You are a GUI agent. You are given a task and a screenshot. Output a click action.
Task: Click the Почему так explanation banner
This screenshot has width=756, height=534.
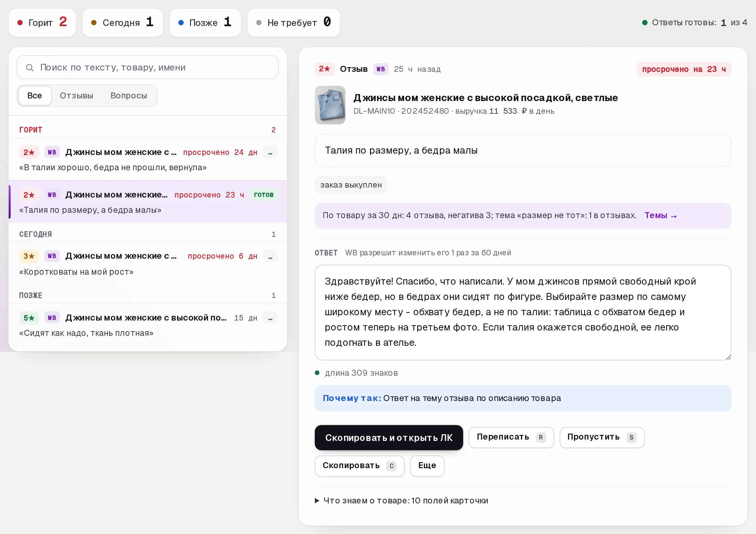pos(523,398)
